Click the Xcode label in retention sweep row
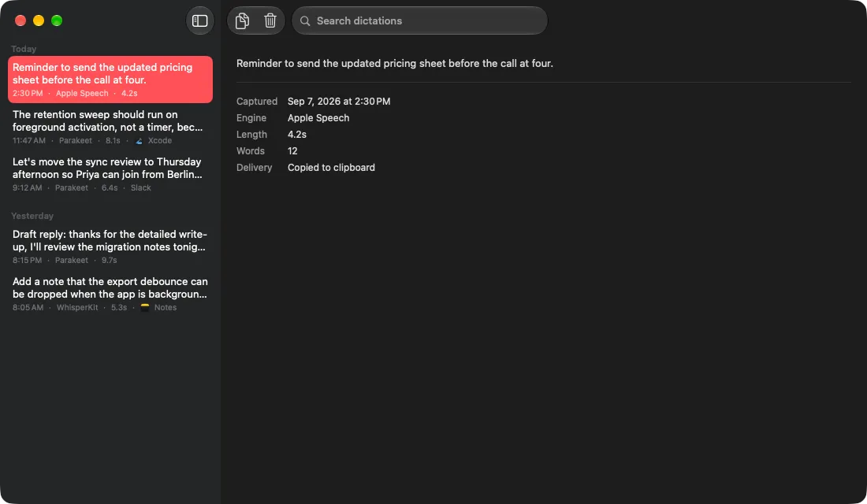 (160, 141)
